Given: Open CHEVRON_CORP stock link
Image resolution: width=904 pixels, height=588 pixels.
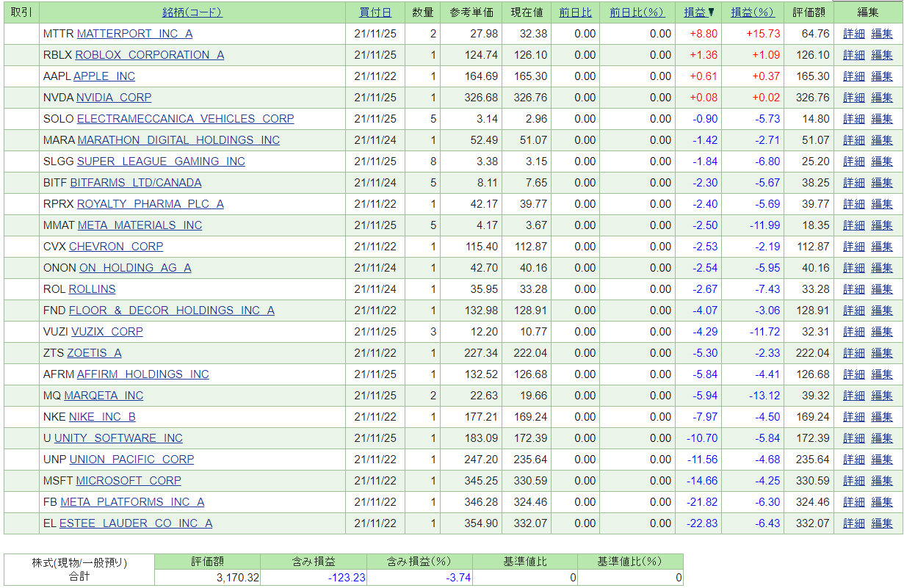Looking at the screenshot, I should coord(116,247).
